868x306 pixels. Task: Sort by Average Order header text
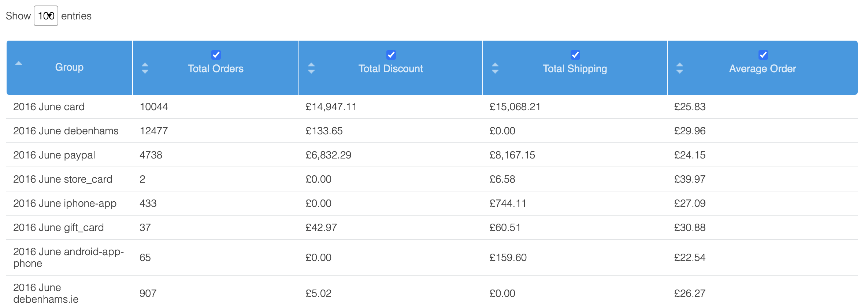click(763, 69)
